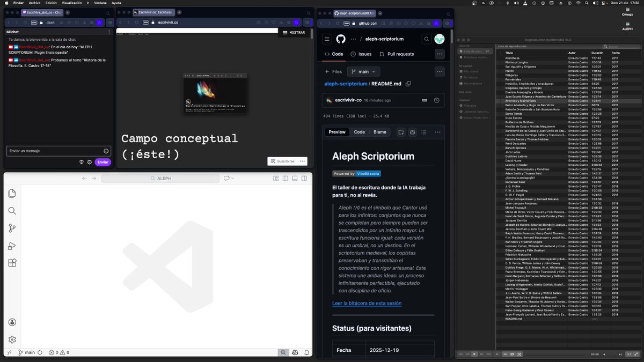644x362 pixels.
Task: Open the Search view in VS Code
Action: tap(12, 211)
